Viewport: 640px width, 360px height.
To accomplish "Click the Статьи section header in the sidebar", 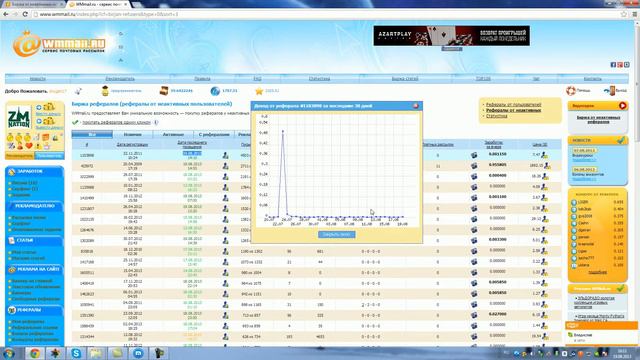I will pyautogui.click(x=34, y=240).
